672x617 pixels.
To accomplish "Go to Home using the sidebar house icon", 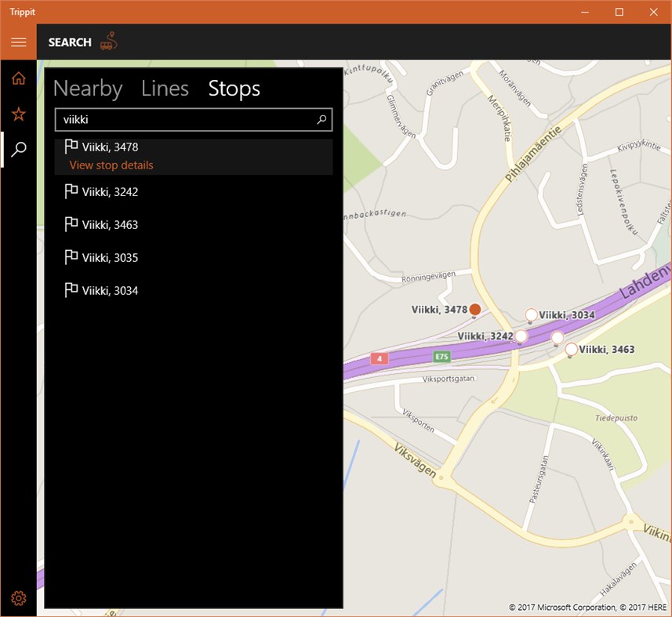I will [x=18, y=78].
